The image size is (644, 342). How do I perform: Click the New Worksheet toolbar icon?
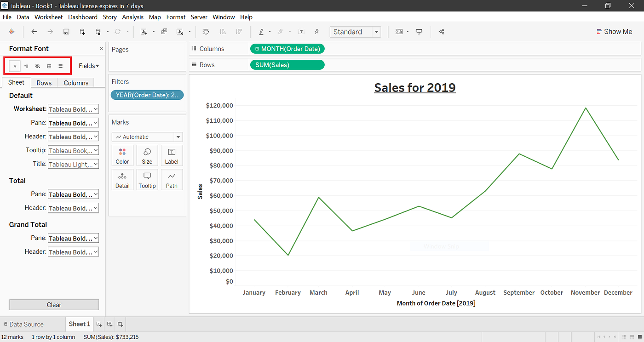click(144, 32)
